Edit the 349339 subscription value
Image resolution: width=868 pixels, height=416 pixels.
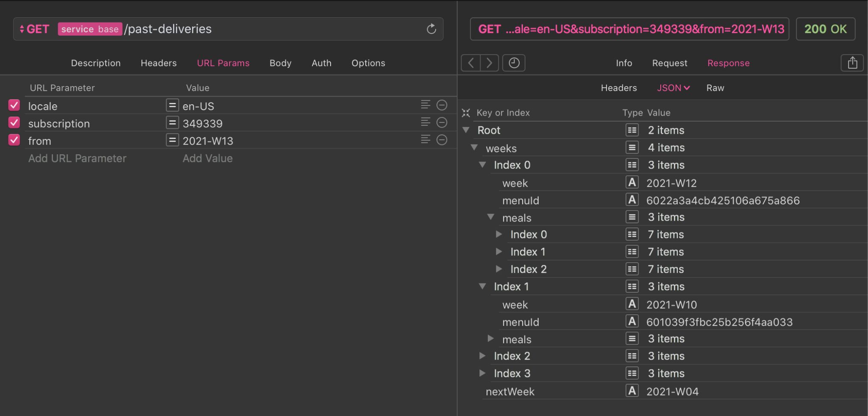pos(202,123)
